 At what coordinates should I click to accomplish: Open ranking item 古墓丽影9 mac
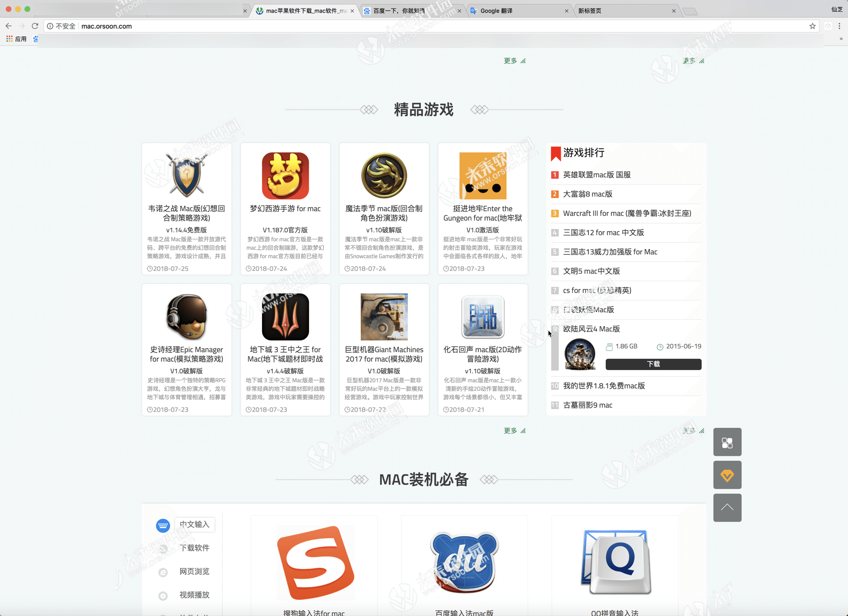tap(587, 405)
